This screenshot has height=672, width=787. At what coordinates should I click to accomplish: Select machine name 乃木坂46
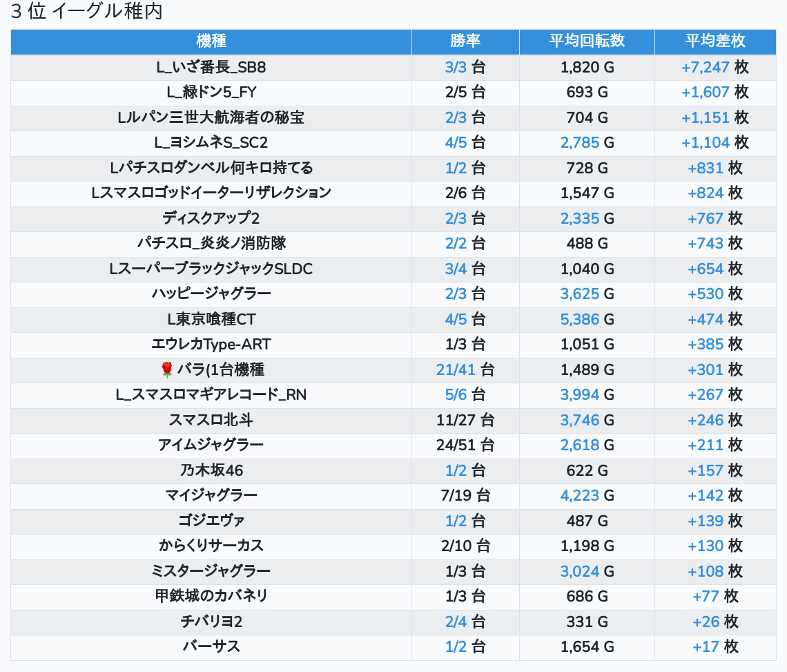click(211, 470)
